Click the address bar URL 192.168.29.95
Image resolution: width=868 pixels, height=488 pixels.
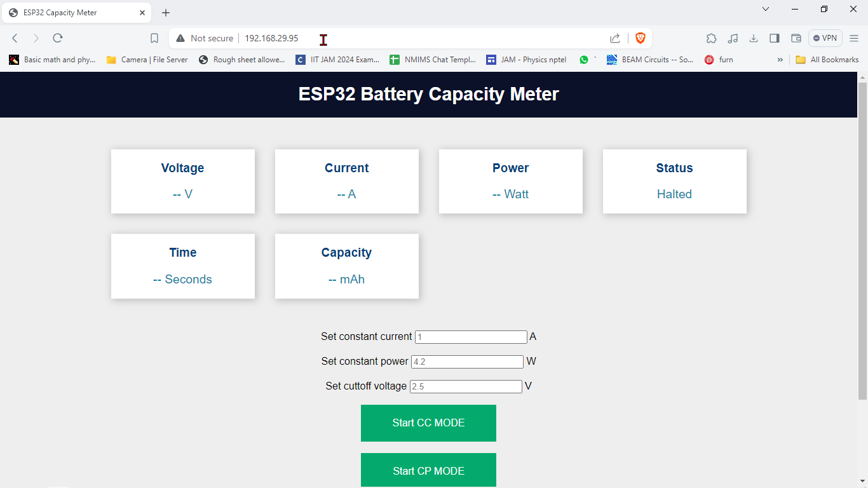pos(271,38)
